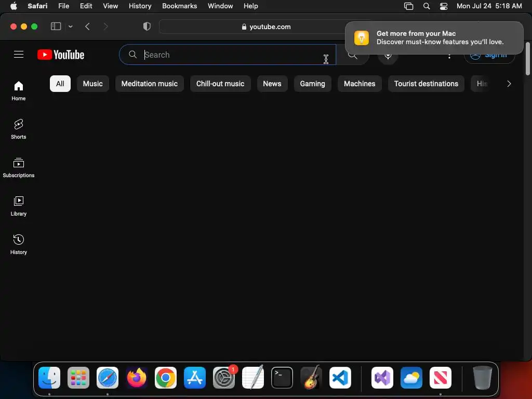The image size is (532, 399).
Task: Launch Firefox from the Dock
Action: 137,377
